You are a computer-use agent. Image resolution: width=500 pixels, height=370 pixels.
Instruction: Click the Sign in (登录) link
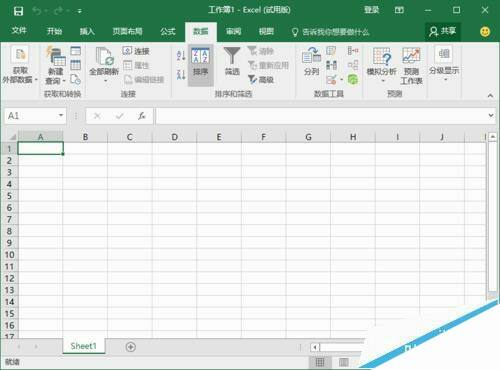click(372, 10)
